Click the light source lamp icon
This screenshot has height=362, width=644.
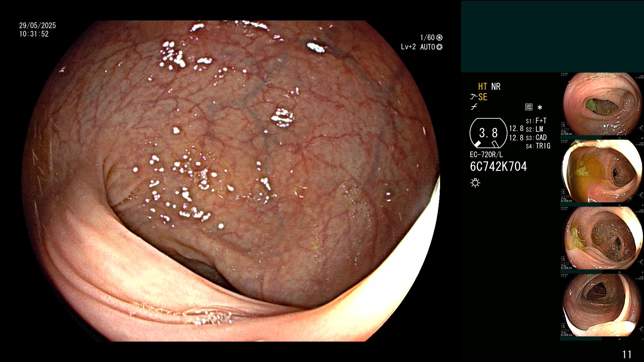point(475,183)
